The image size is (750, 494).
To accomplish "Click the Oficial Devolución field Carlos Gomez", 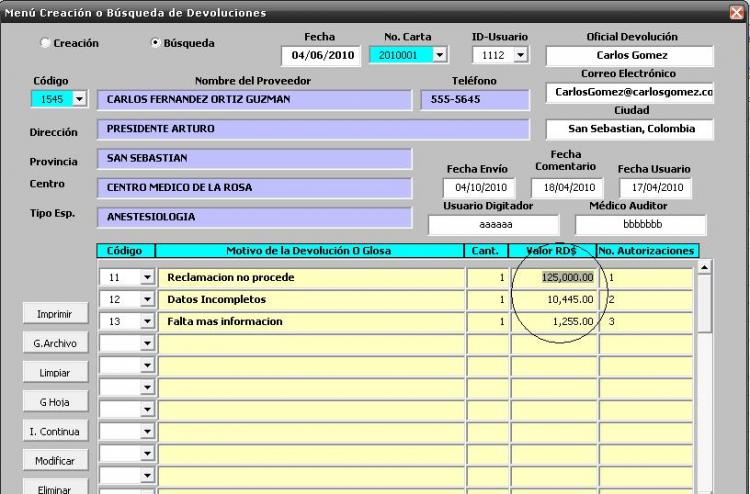I will pos(629,55).
